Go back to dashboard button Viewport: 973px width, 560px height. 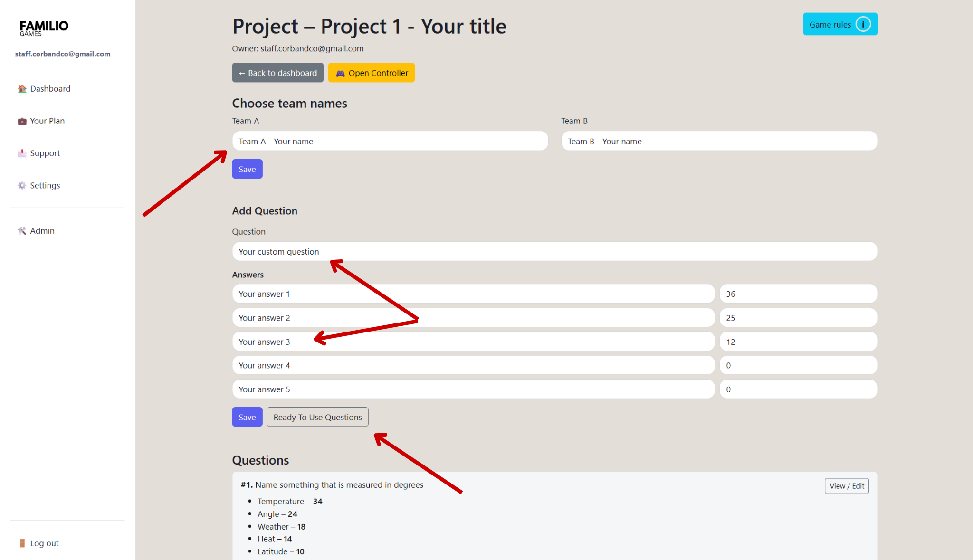277,73
